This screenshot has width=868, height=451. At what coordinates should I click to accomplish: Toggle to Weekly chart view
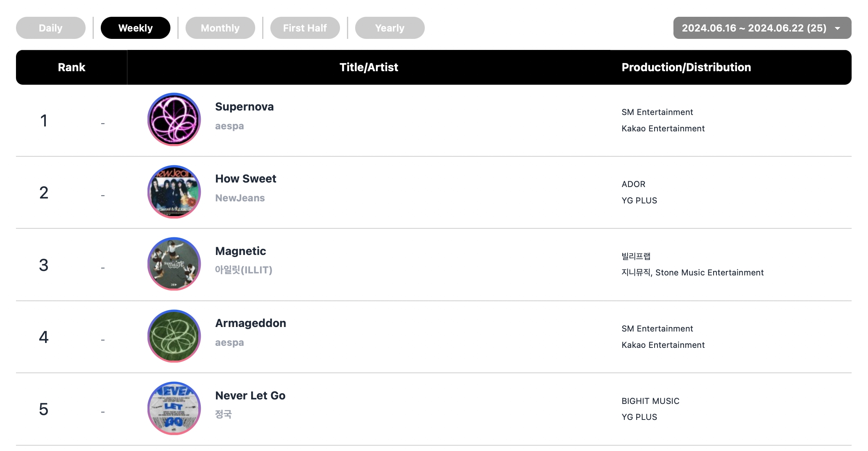coord(135,27)
